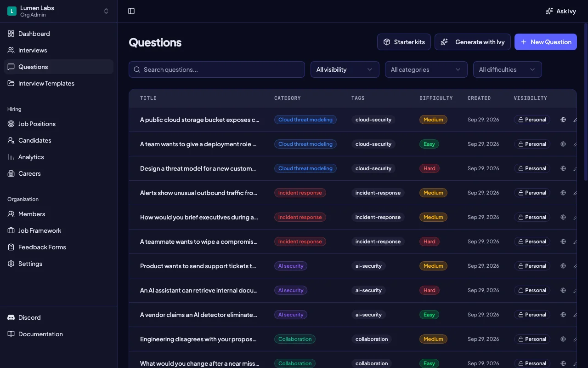Open question about teammate wiping compromised machine
Viewport: 588px width, 368px height.
199,241
